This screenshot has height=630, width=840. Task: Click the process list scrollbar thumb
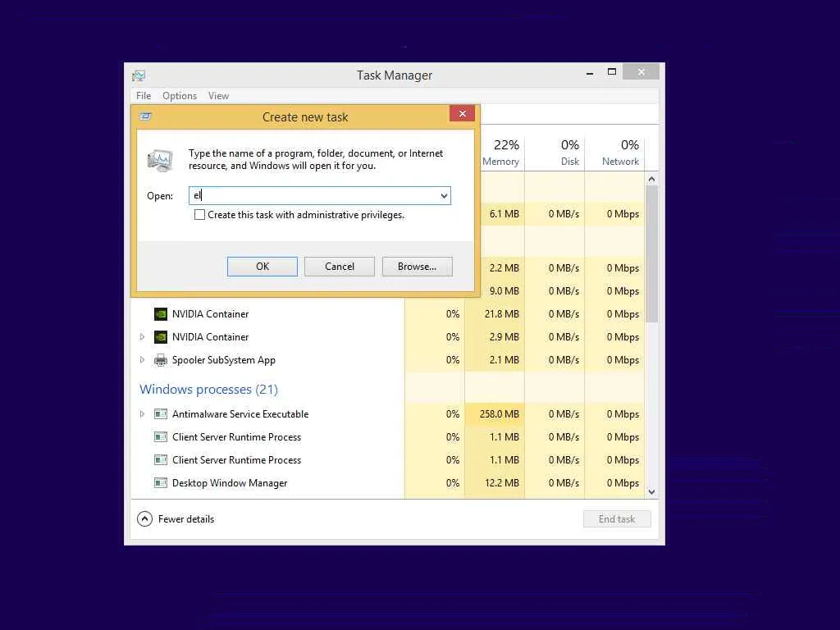pyautogui.click(x=651, y=254)
